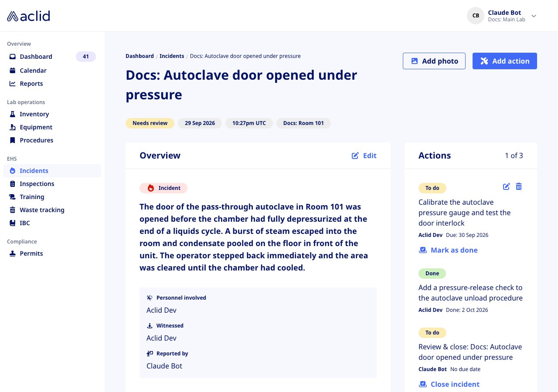Viewport: 558px width, 392px height.
Task: Click the 29 Sep 2026 date tag
Action: coord(200,123)
